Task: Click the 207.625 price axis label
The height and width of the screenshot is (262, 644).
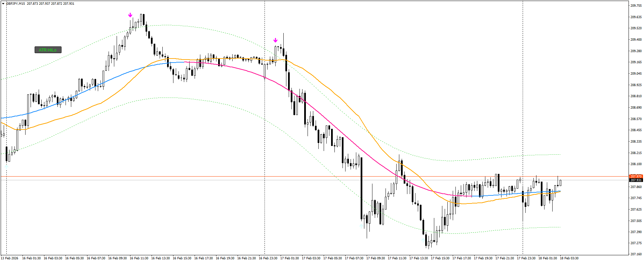Action: 636,209
